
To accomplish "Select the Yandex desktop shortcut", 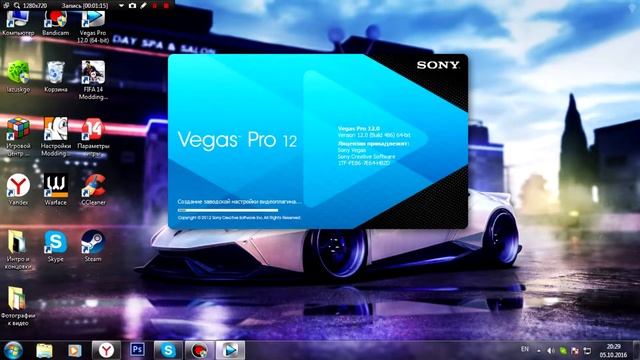I will [x=18, y=190].
